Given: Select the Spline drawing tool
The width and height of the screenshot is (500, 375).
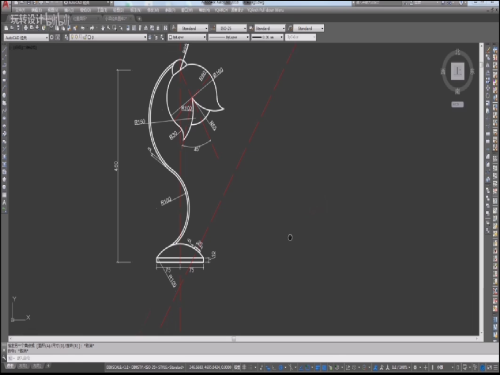Looking at the screenshot, I should pyautogui.click(x=4, y=110).
